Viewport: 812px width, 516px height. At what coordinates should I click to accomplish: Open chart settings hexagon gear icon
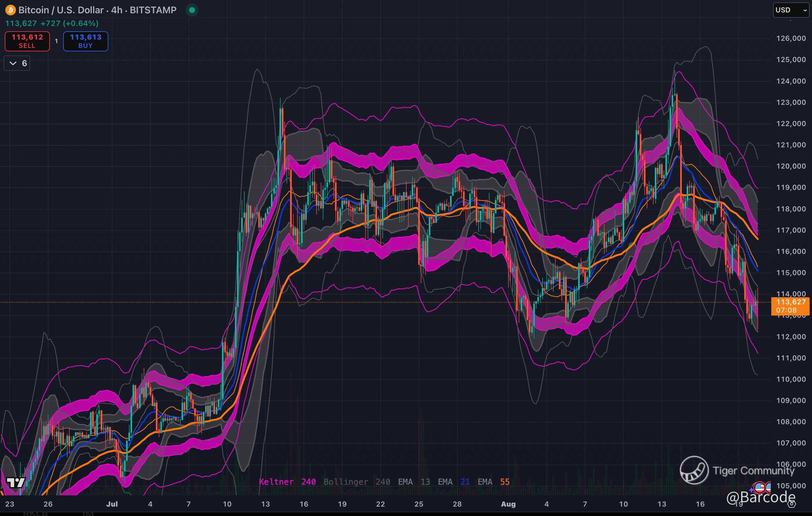pos(791,504)
